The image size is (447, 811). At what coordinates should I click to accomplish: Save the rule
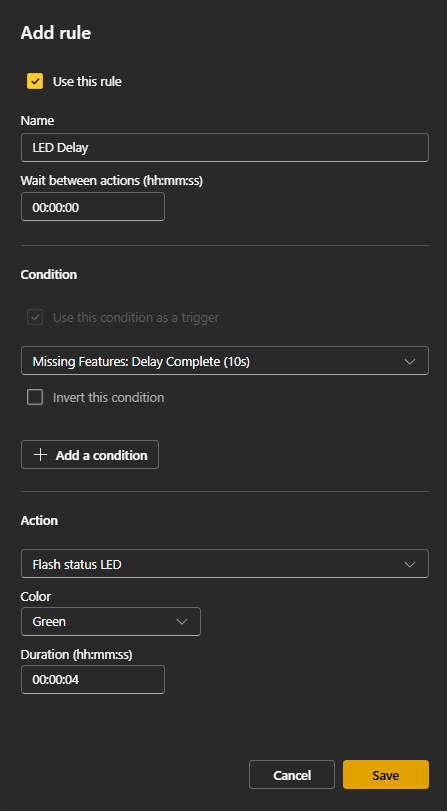(x=385, y=774)
